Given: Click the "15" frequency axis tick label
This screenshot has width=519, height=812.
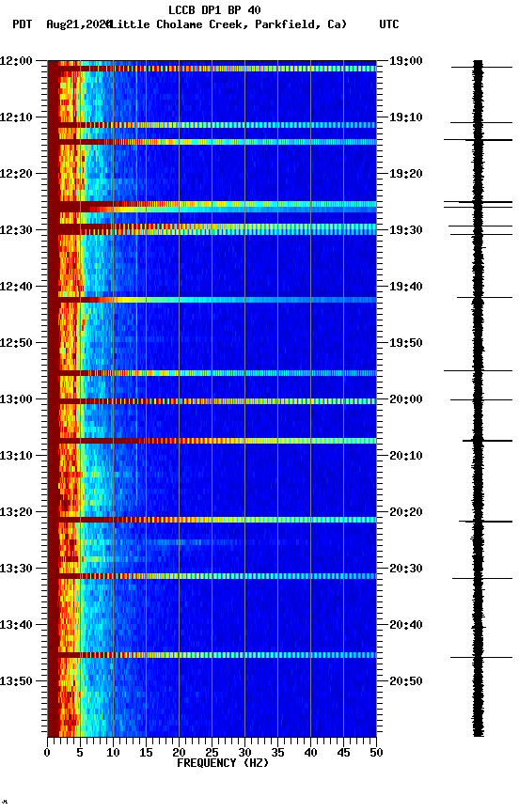Looking at the screenshot, I should 146,753.
